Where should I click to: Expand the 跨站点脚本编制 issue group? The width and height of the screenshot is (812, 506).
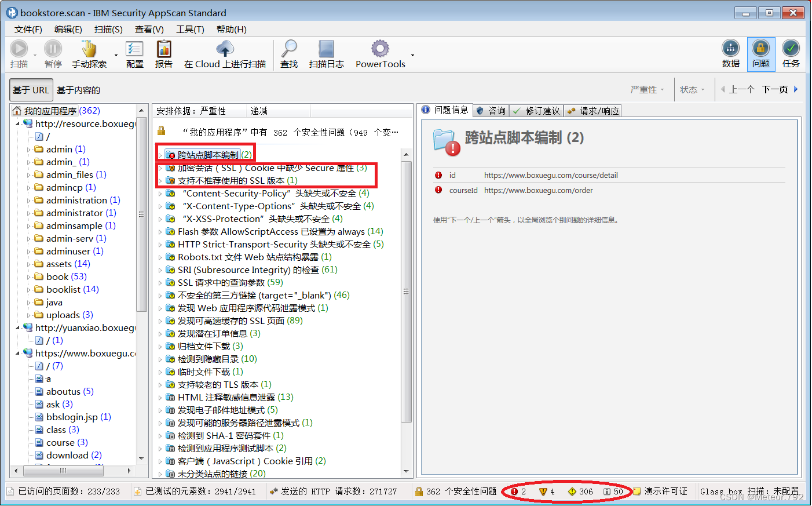click(160, 155)
